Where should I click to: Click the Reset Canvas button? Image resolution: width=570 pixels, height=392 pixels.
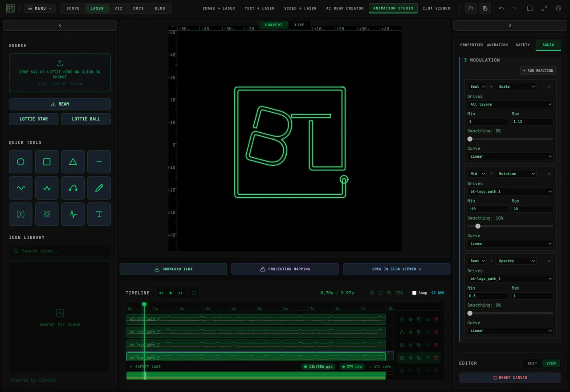tap(510, 378)
